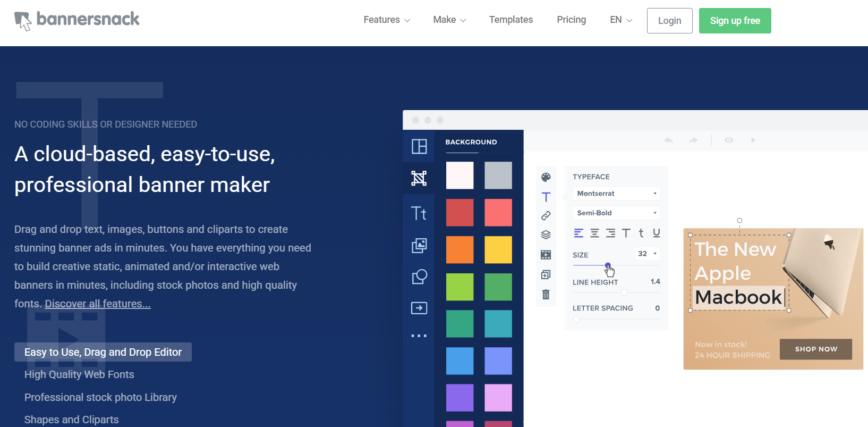
Task: Follow the Discover all features link
Action: point(98,304)
